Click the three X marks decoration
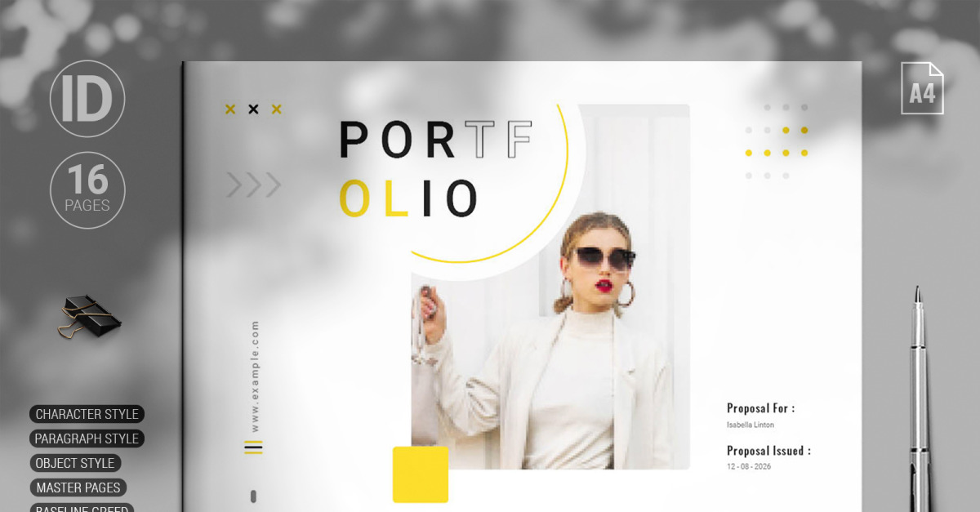 point(253,109)
